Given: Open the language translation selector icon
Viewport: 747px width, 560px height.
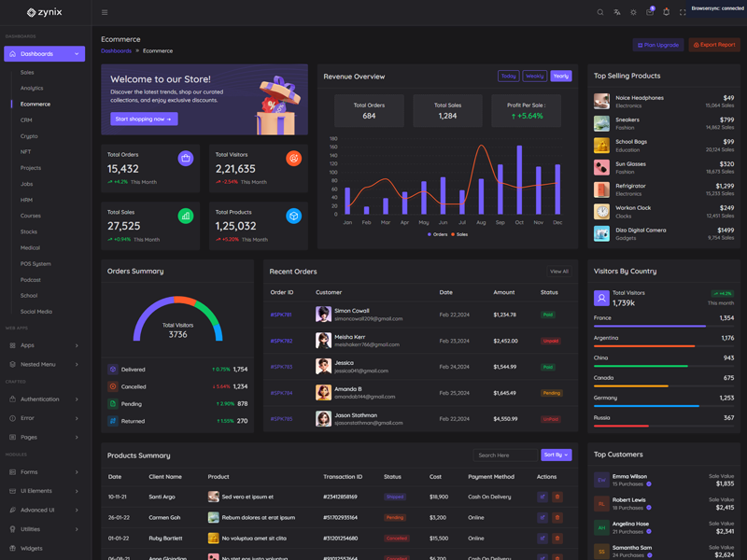Looking at the screenshot, I should [x=617, y=12].
